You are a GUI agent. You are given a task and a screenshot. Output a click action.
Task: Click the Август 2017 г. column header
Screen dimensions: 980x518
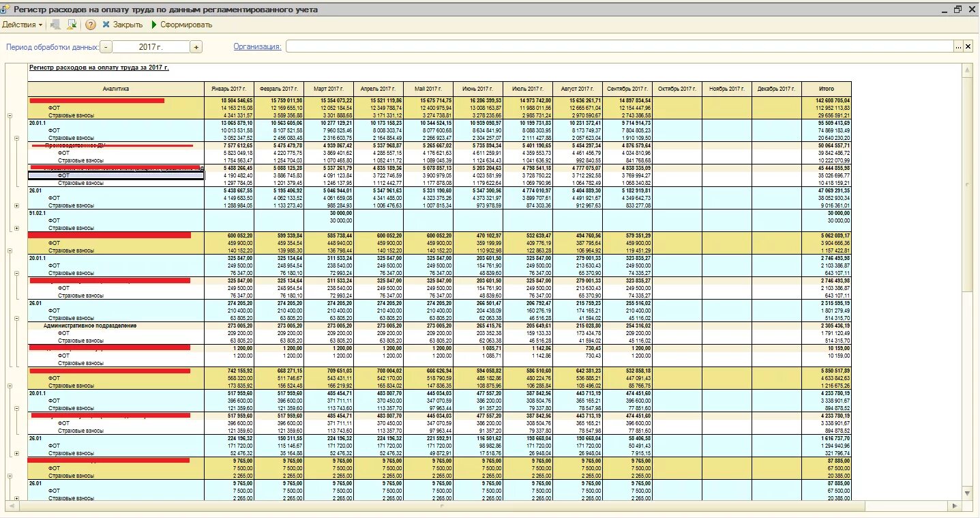coord(578,89)
